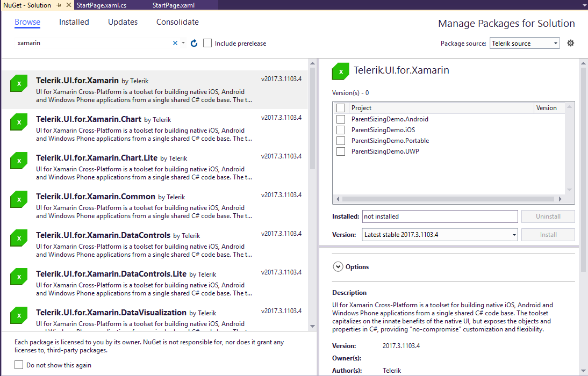Switch to the Installed tab
Screen dimensions: 588x376
coord(74,22)
